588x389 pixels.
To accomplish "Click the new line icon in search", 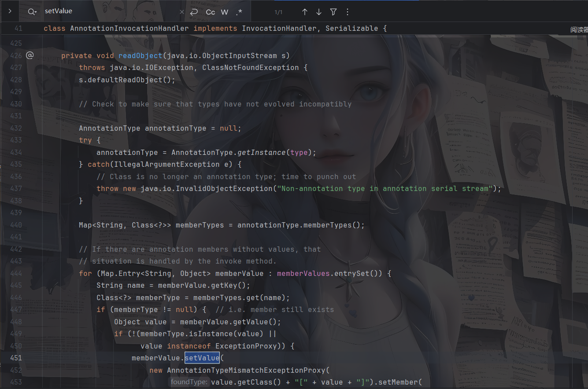I will (x=194, y=12).
